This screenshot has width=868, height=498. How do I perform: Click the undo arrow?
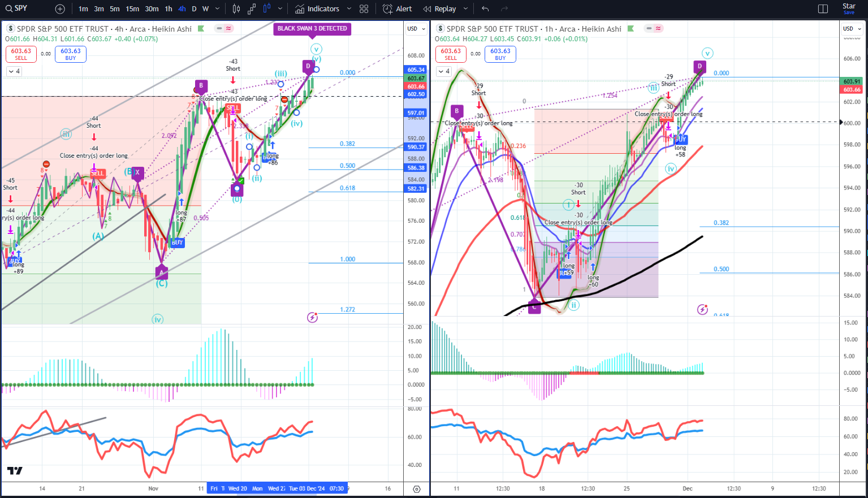coord(485,9)
